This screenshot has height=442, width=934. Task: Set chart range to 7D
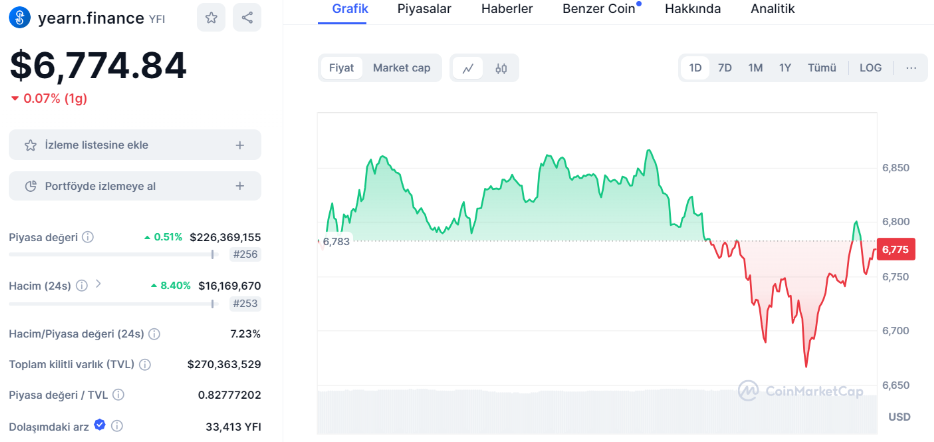(x=725, y=68)
